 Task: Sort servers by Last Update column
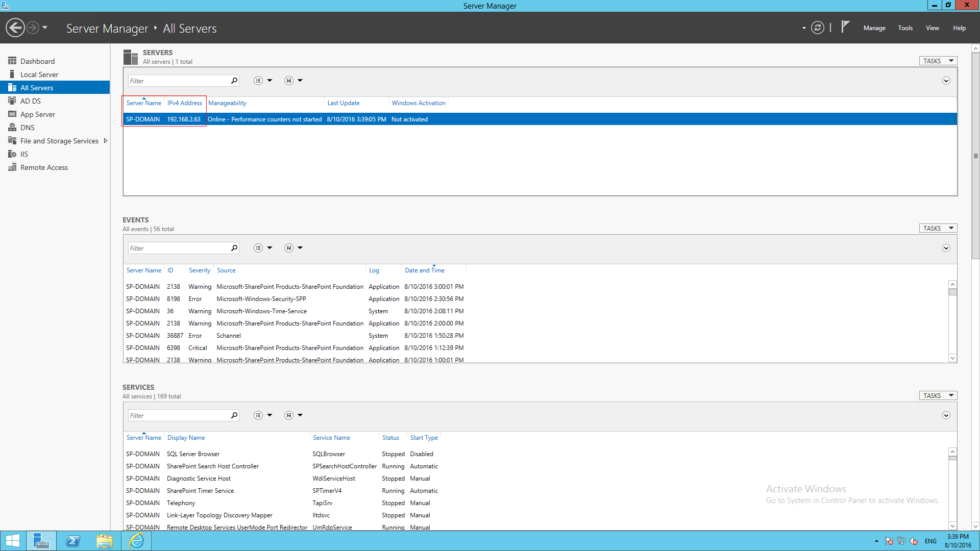pos(344,103)
